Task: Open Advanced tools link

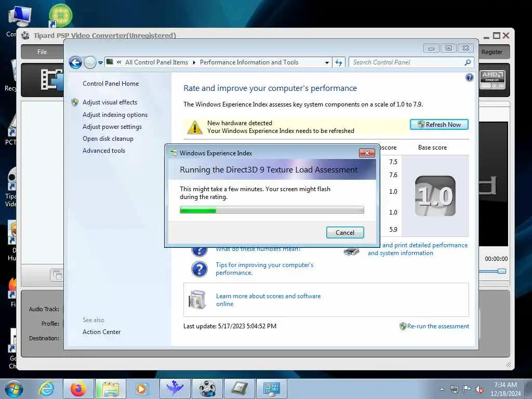Action: click(104, 150)
